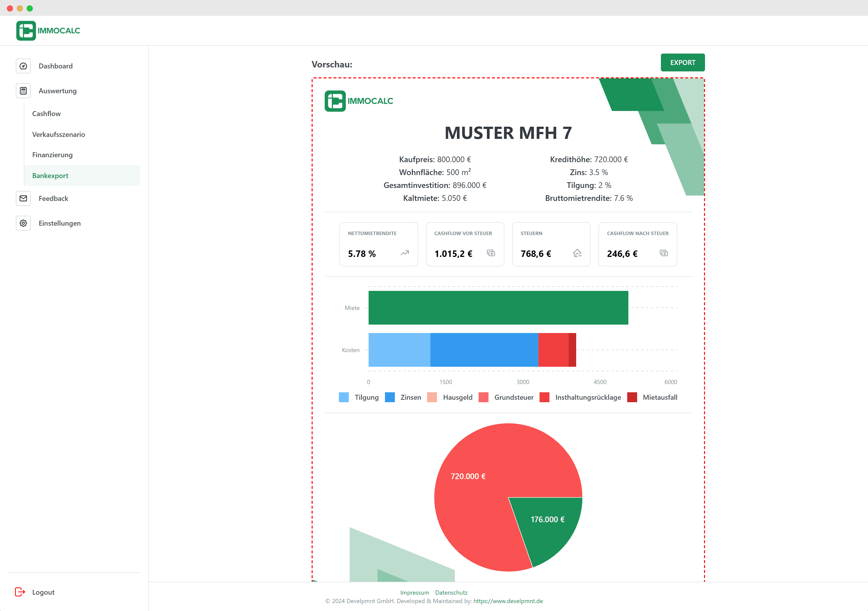The width and height of the screenshot is (868, 611).
Task: Click the money icon in Cashflow vor Steuer card
Action: pos(491,253)
